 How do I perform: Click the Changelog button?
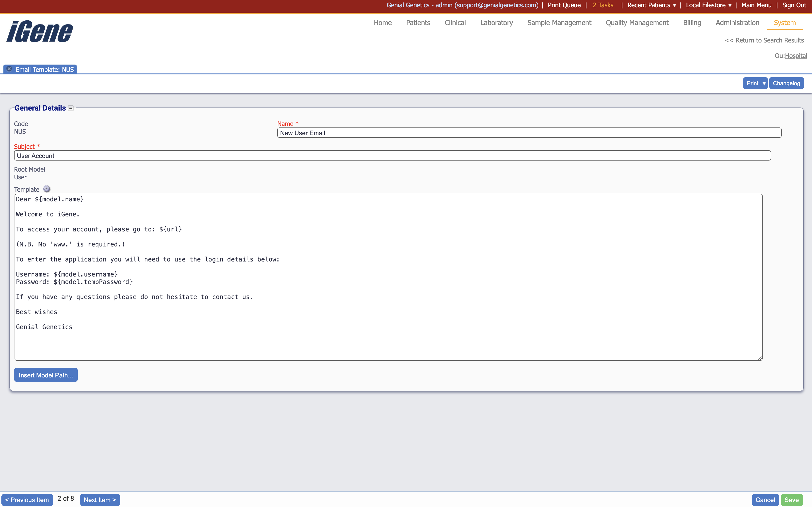[786, 83]
